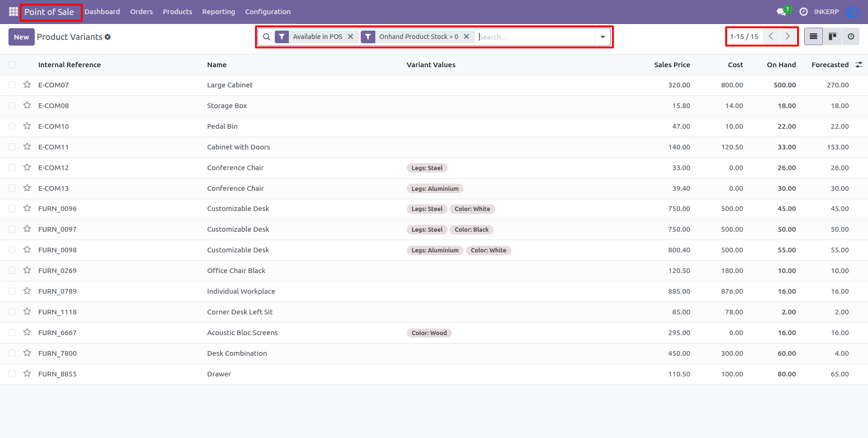Open the activities clock icon in navbar
868x438 pixels.
804,12
